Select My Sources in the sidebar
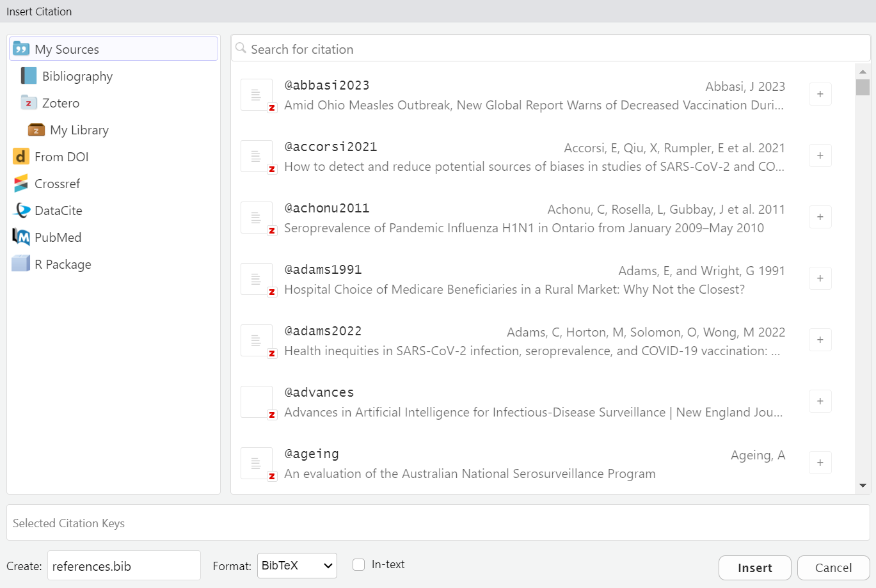 pyautogui.click(x=114, y=49)
